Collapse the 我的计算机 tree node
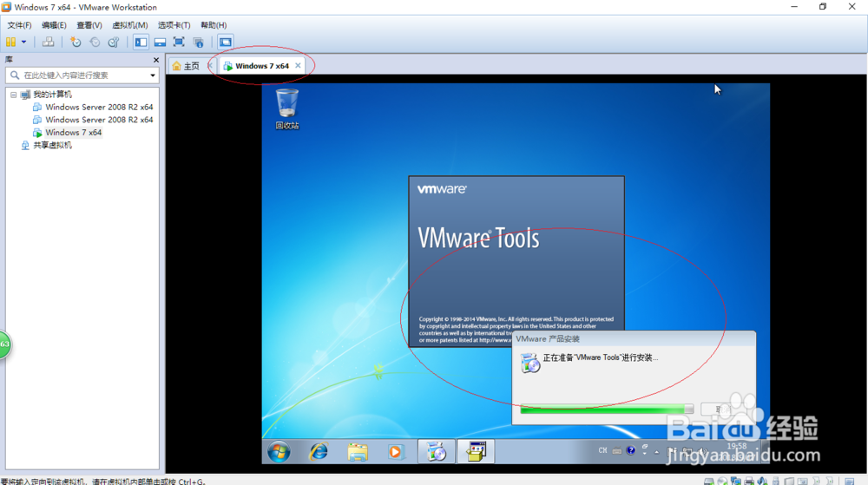Image resolution: width=868 pixels, height=485 pixels. tap(14, 95)
